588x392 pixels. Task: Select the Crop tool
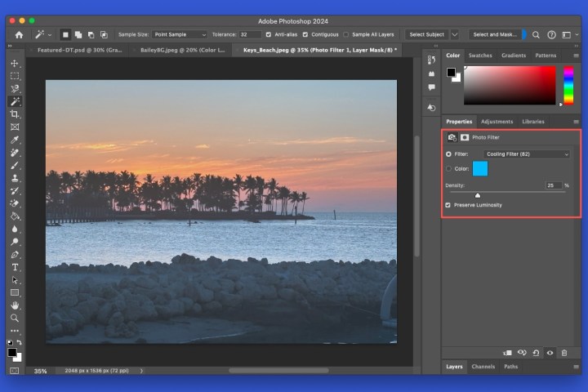click(15, 114)
